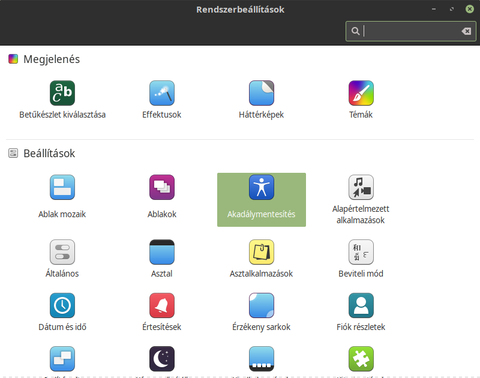480x378 pixels.
Task: Focus the settings search input field
Action: point(411,31)
